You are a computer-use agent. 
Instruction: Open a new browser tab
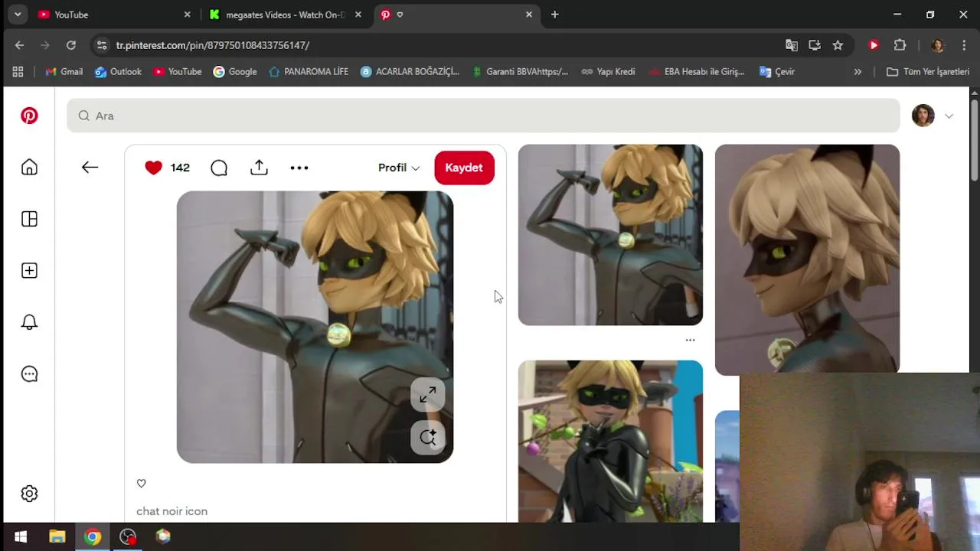555,15
